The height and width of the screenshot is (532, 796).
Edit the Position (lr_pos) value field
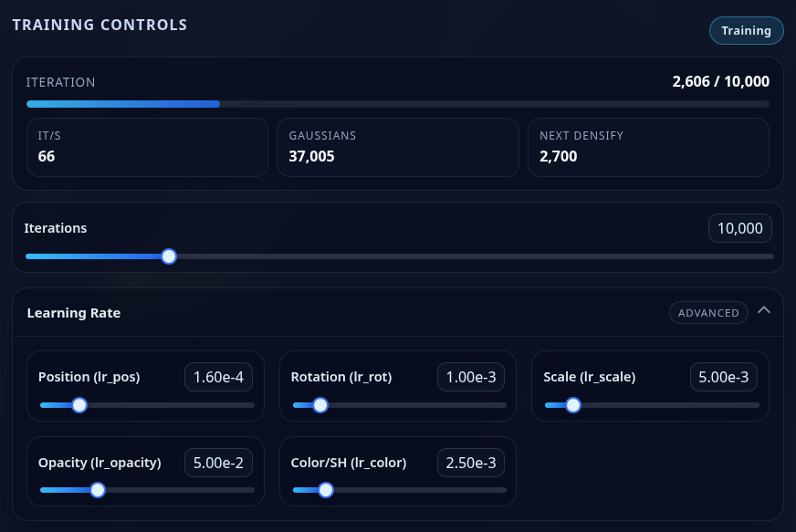tap(218, 377)
